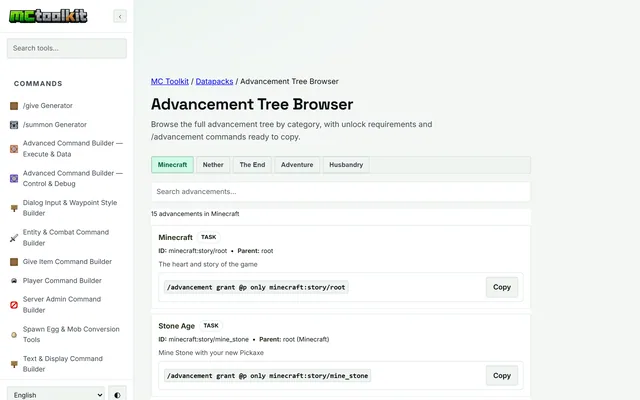The width and height of the screenshot is (640, 400).
Task: Click the Spawn Egg & Mob Conversion egg icon
Action: point(14,334)
